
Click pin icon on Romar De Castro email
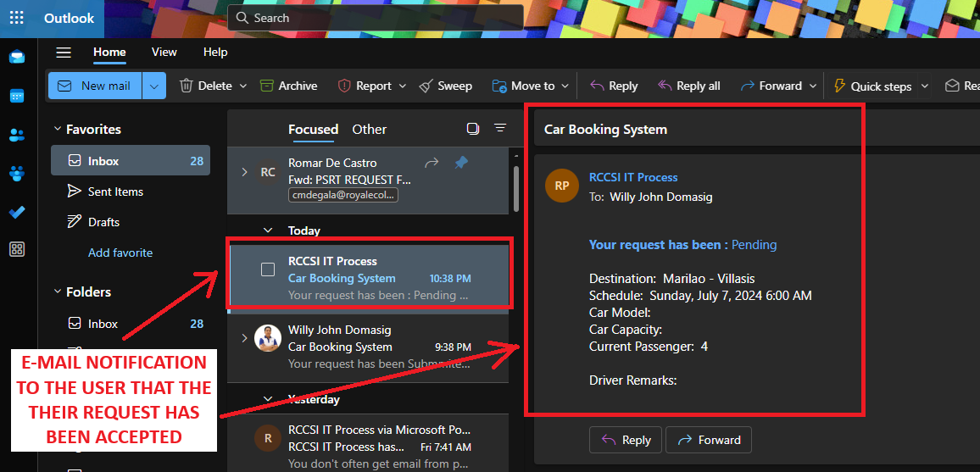pos(461,163)
